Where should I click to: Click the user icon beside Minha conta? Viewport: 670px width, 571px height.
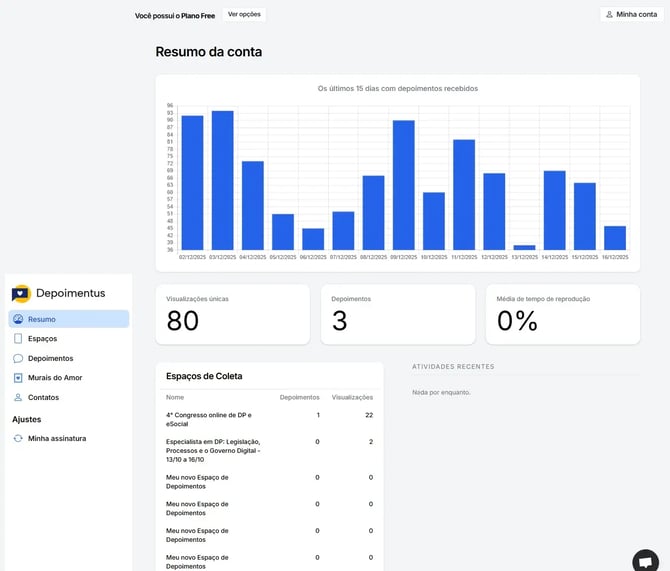point(610,15)
